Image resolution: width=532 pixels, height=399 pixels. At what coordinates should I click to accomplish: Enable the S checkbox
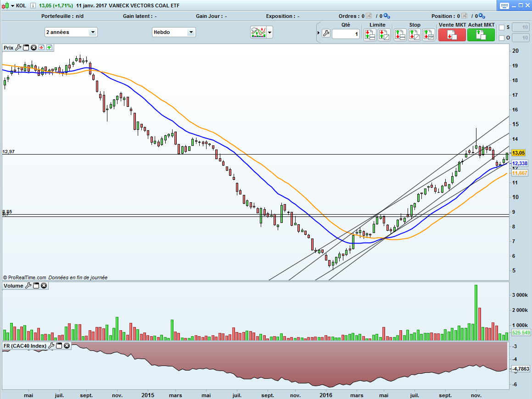(x=502, y=28)
